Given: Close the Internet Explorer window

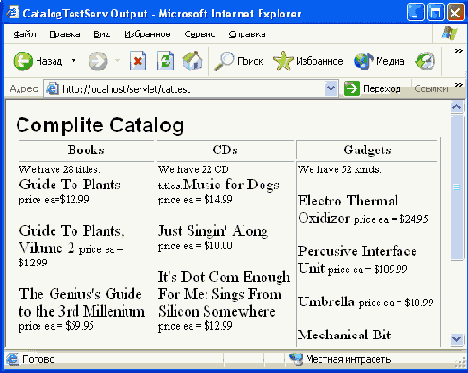Looking at the screenshot, I should [455, 13].
